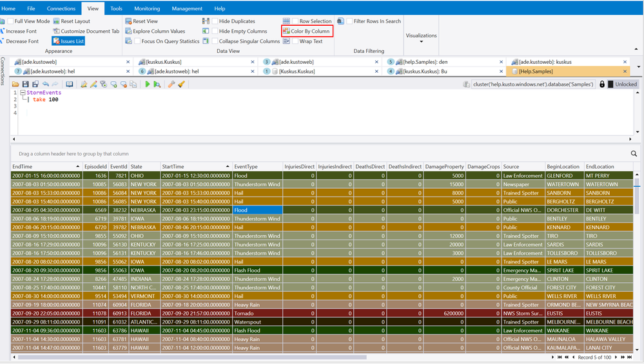Click the Color By Column icon
This screenshot has height=364, width=644.
point(286,31)
